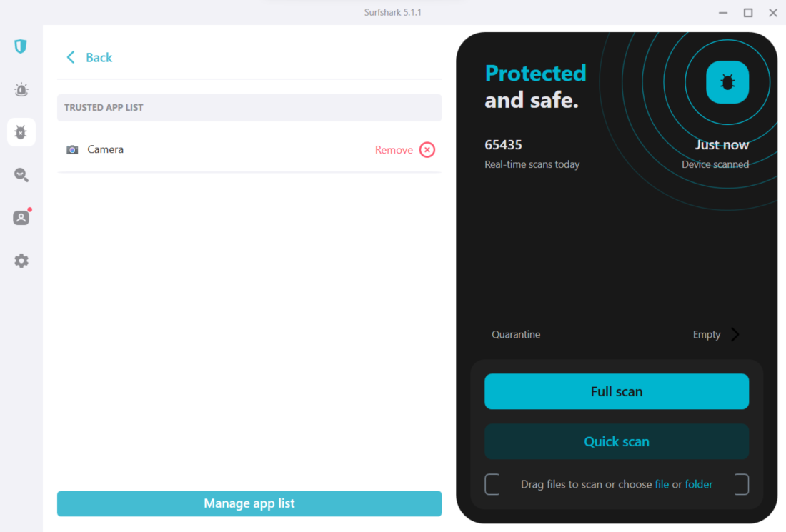
Task: Start a Full scan
Action: point(616,391)
